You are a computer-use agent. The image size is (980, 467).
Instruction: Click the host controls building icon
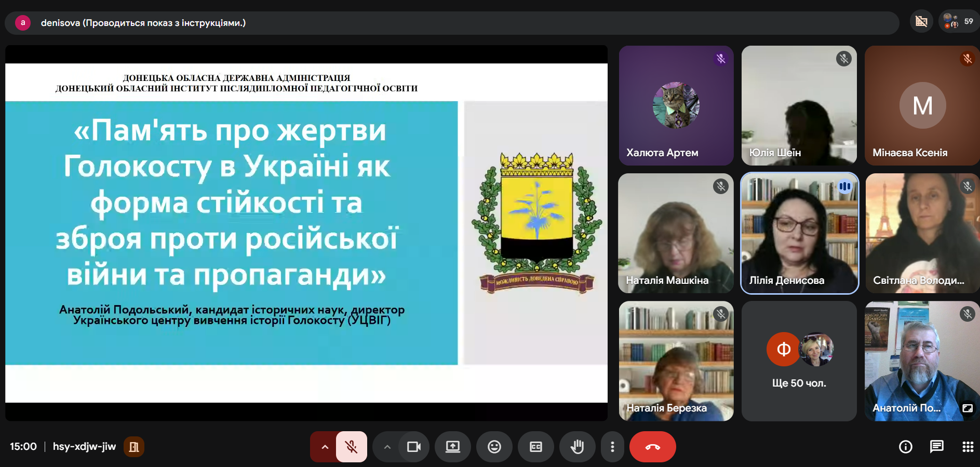pyautogui.click(x=133, y=446)
